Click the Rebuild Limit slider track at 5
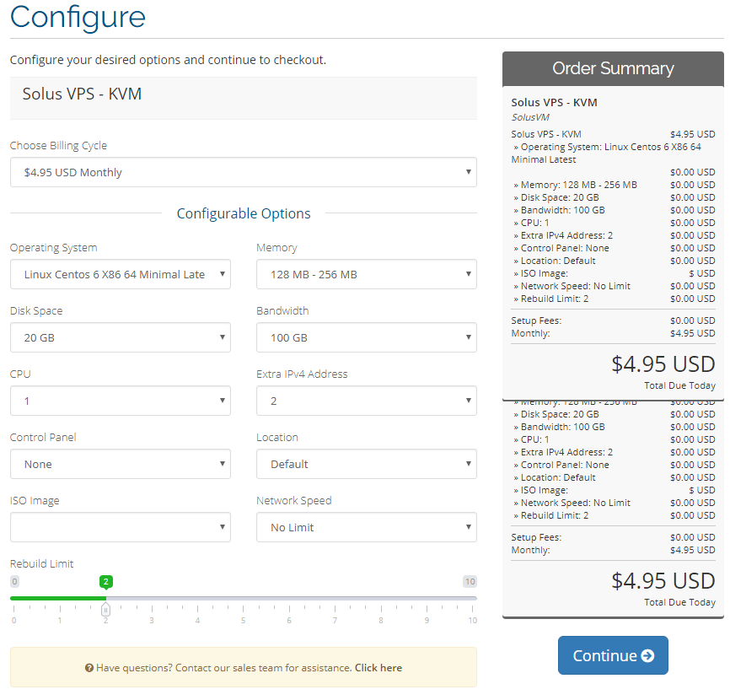Image resolution: width=730 pixels, height=700 pixels. (x=243, y=598)
